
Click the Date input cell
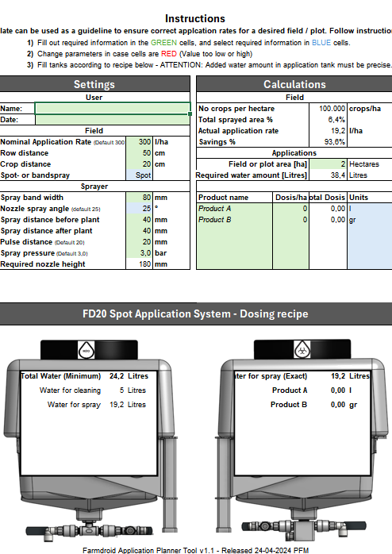113,120
